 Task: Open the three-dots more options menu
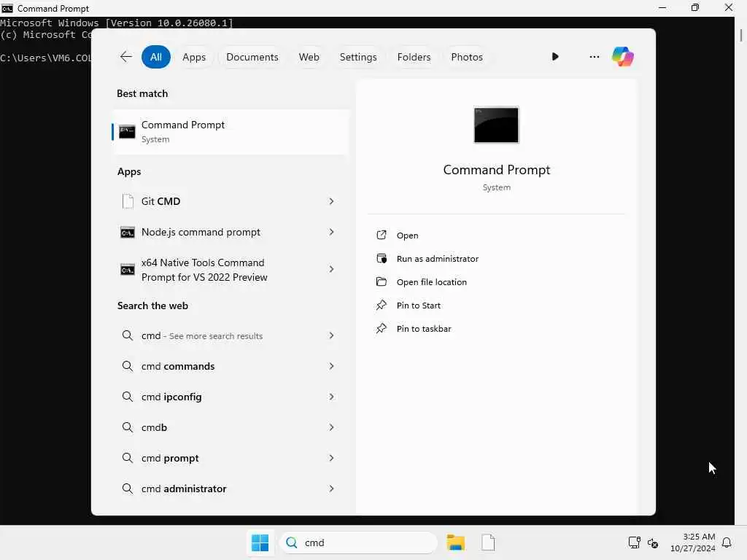pos(594,57)
